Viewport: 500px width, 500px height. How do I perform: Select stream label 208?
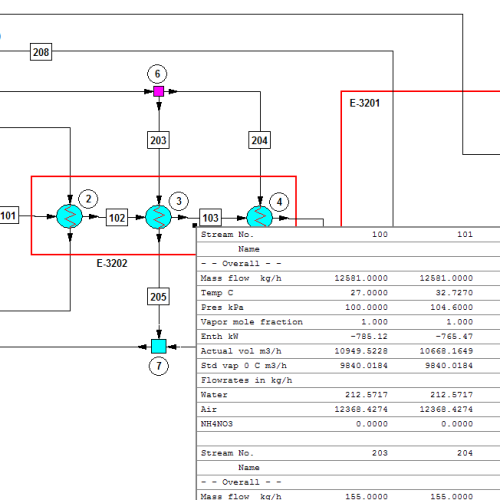41,52
